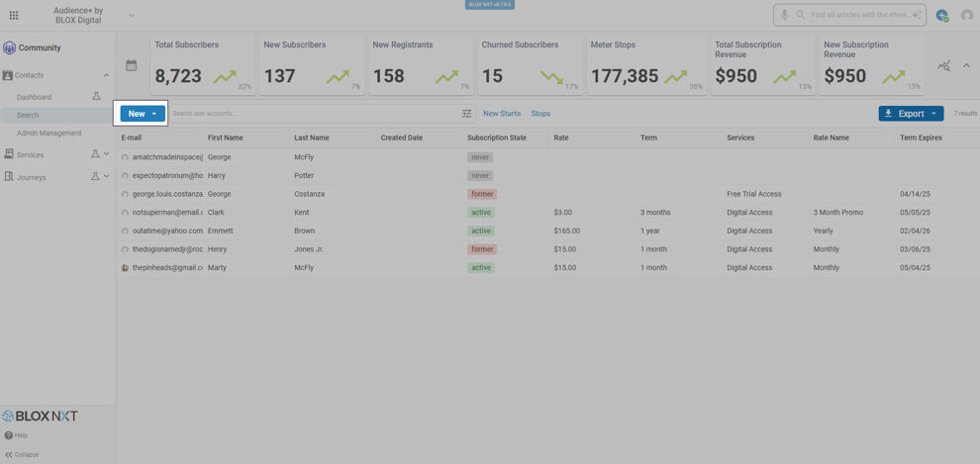Open the Contacts Dashboard page
This screenshot has height=464, width=980.
pos(35,97)
